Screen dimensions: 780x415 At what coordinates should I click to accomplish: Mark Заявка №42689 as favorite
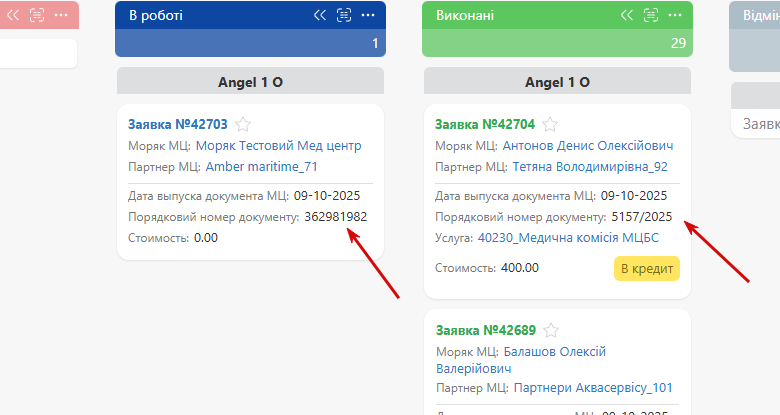click(551, 330)
